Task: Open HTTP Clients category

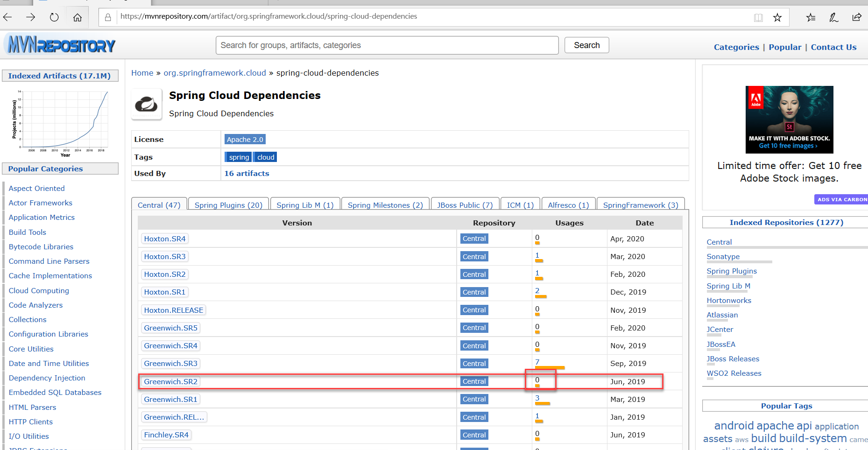Action: tap(31, 422)
